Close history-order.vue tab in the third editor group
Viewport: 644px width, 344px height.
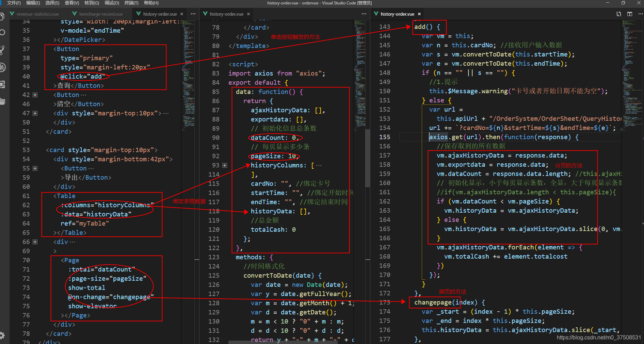[x=419, y=14]
